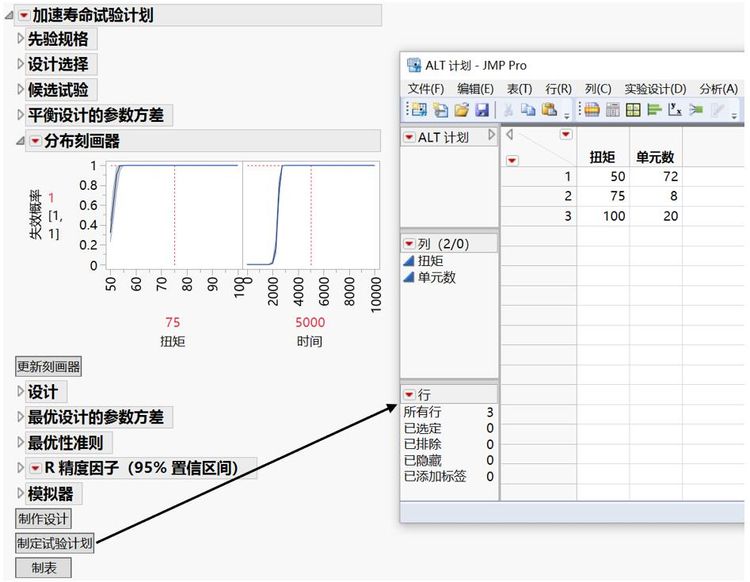
Task: Click the 扭矩 cell with value 100
Action: [603, 216]
